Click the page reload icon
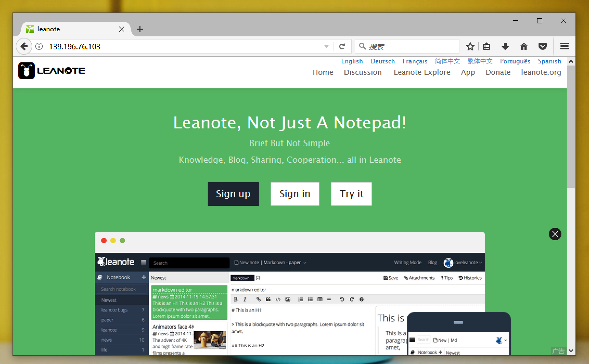 click(x=342, y=47)
